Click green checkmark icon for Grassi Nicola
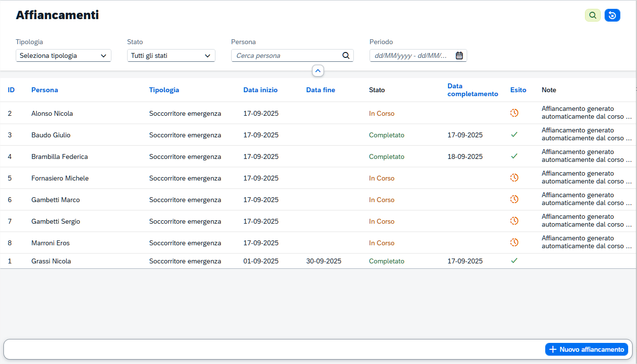This screenshot has width=637, height=364. 514,260
